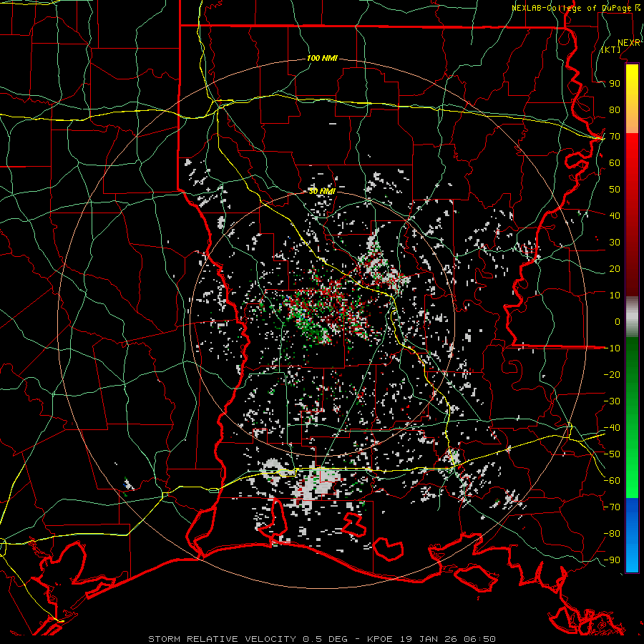Click the -30 value on velocity scale
The height and width of the screenshot is (644, 644).
coord(612,401)
